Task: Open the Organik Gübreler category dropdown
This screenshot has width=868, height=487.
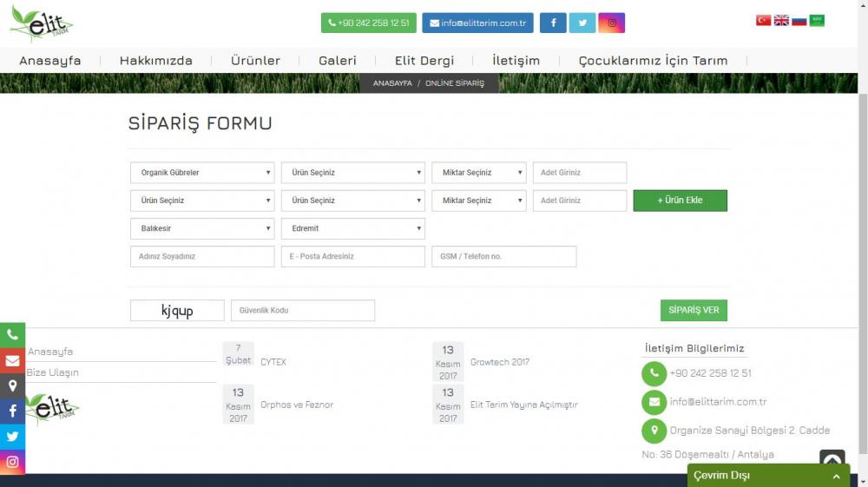Action: tap(202, 173)
